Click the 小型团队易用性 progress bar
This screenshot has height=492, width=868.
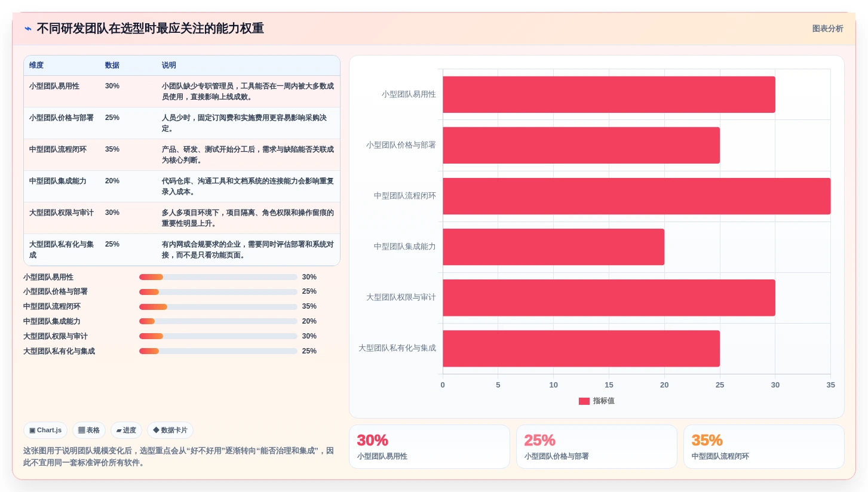pos(218,277)
